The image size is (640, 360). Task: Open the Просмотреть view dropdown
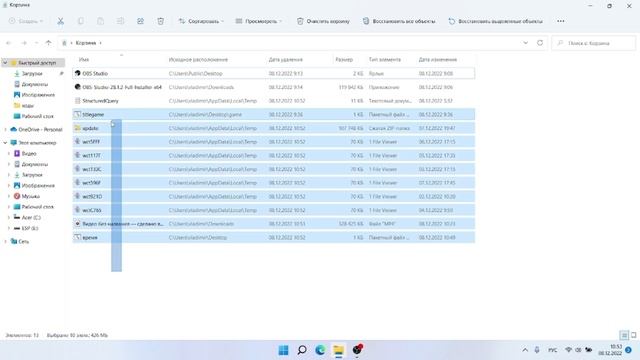259,21
